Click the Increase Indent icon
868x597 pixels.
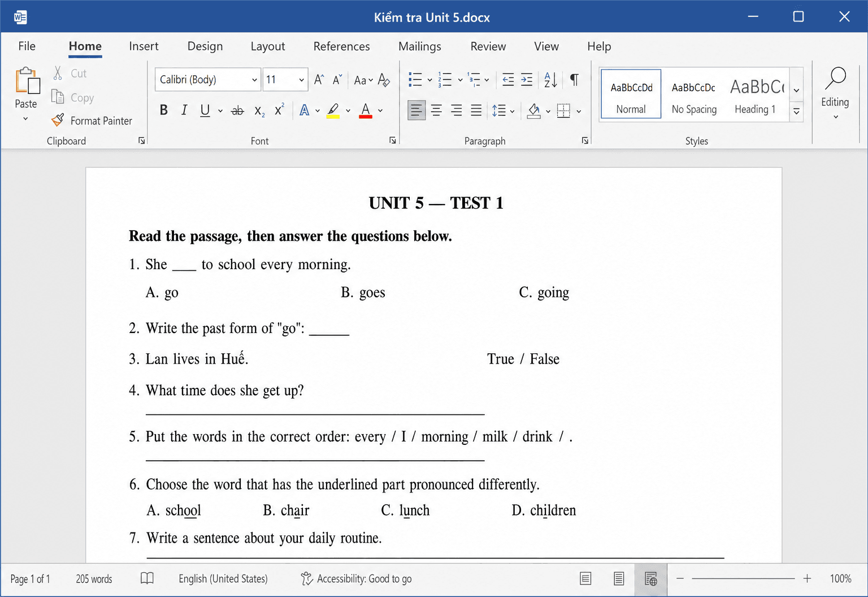click(527, 80)
